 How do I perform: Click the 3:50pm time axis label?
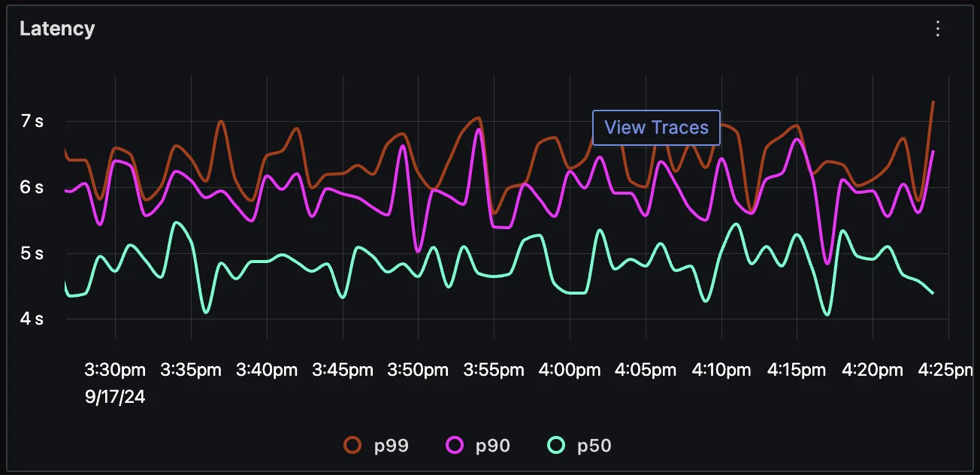(x=418, y=370)
